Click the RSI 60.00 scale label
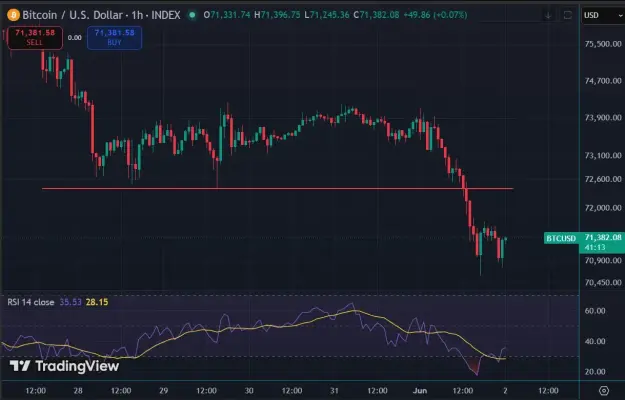The width and height of the screenshot is (625, 400). tap(595, 311)
